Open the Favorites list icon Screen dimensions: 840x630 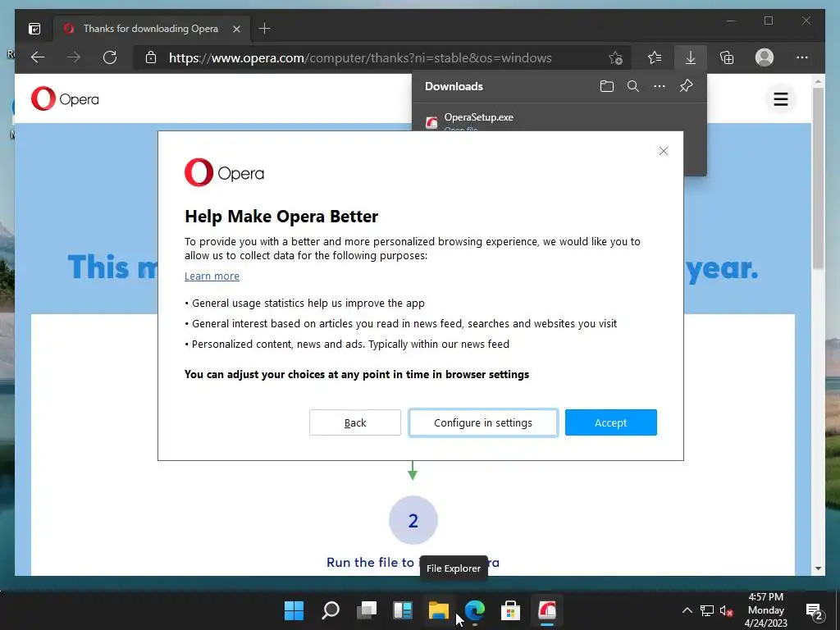tap(654, 57)
